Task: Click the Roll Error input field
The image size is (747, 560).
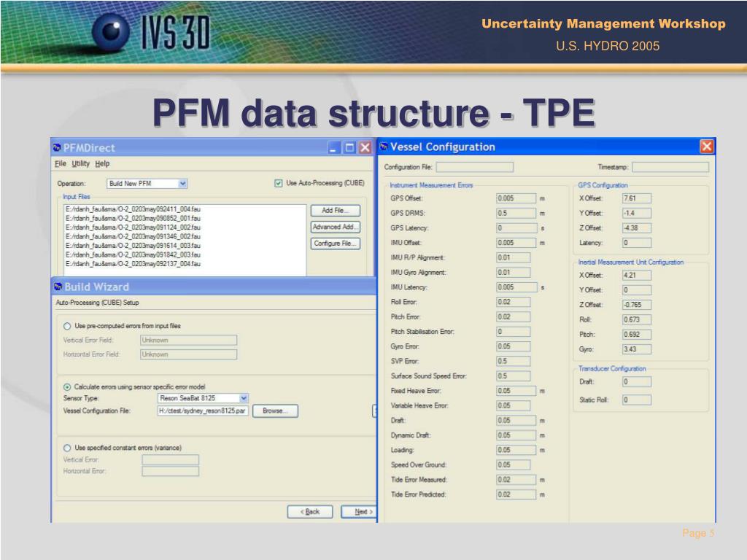Action: (x=513, y=302)
